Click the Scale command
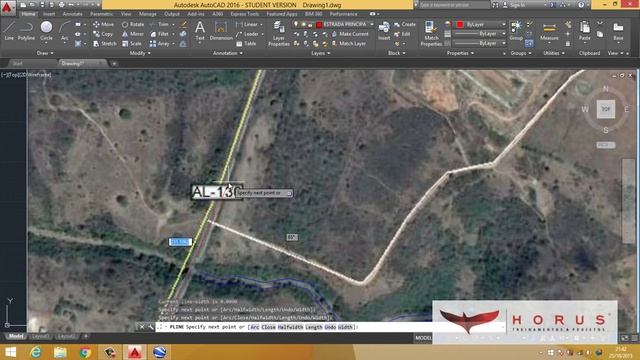 (132, 44)
